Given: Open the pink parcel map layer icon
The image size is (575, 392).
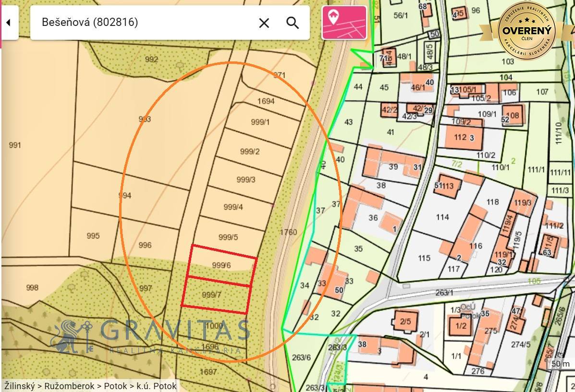Looking at the screenshot, I should pyautogui.click(x=344, y=23).
